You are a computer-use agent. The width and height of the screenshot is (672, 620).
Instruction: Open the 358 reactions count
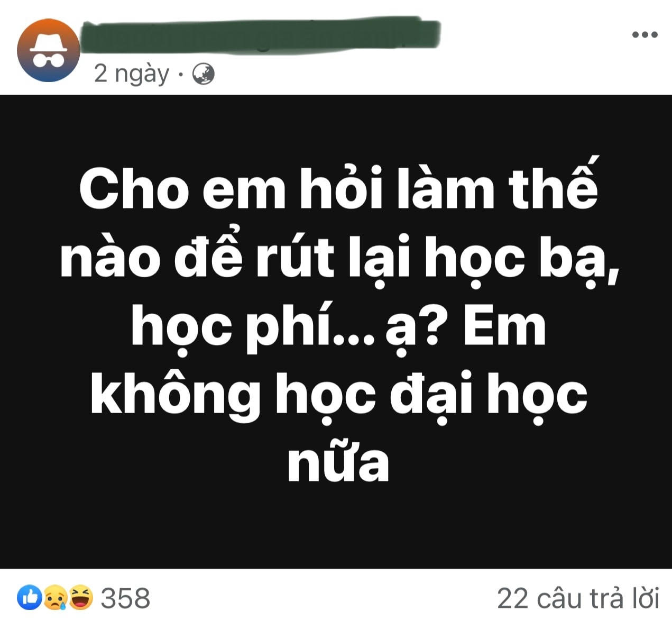click(125, 598)
